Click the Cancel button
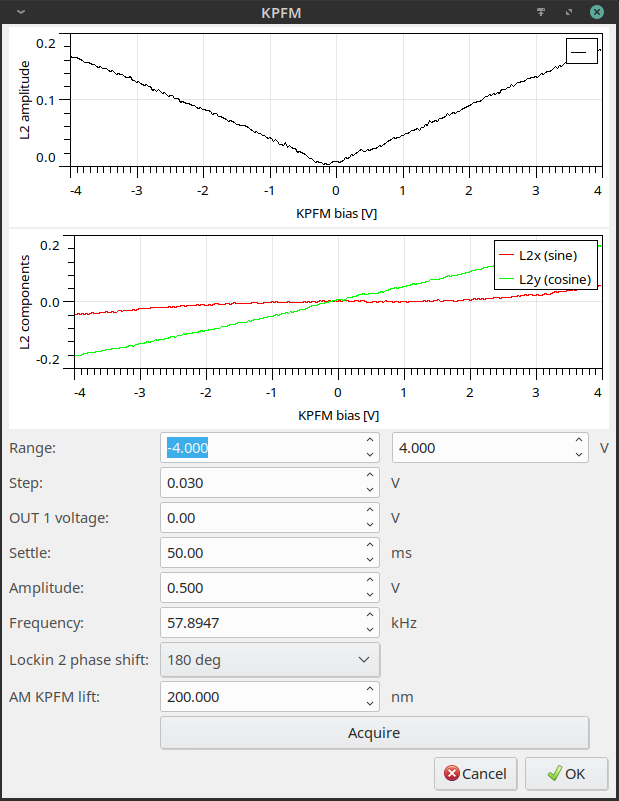 coord(476,773)
